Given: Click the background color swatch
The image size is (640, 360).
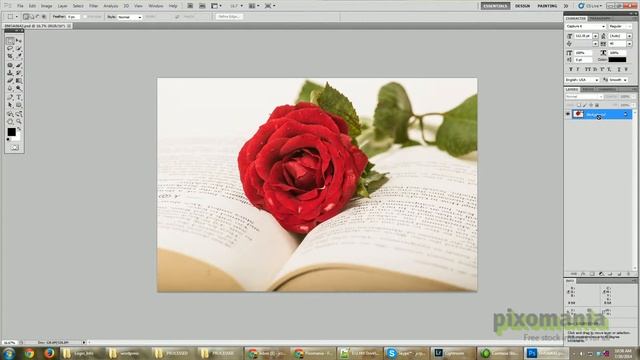Looking at the screenshot, I should coord(17,138).
